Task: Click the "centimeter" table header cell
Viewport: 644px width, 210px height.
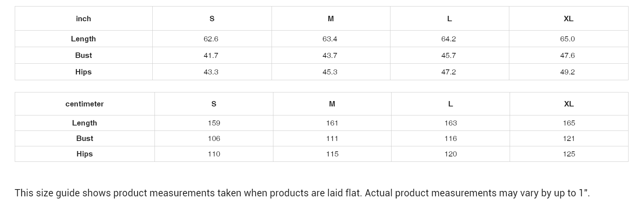Action: 85,104
